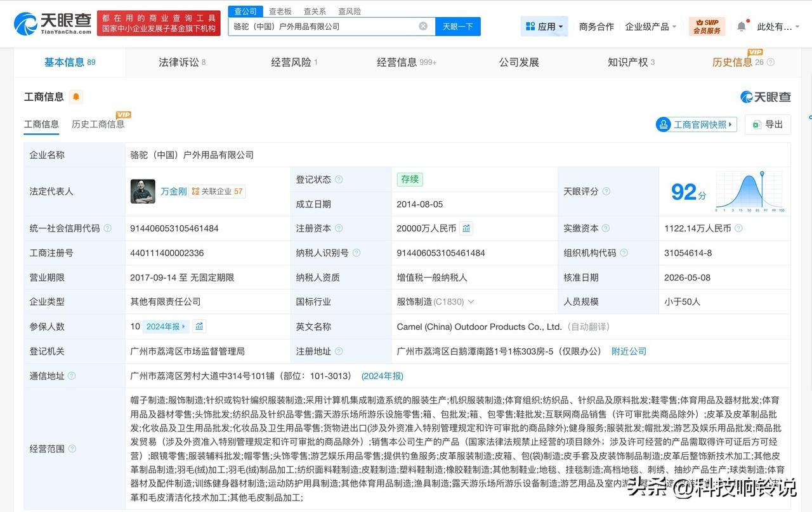Click the help icon beside 登记状态
The image size is (812, 512).
click(339, 180)
